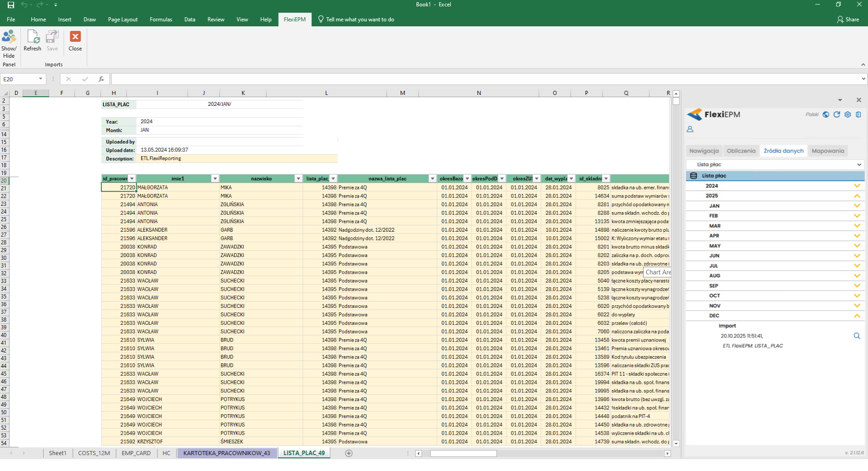This screenshot has height=471, width=868.
Task: Open FlexiEPM settings gear icon
Action: coord(848,114)
